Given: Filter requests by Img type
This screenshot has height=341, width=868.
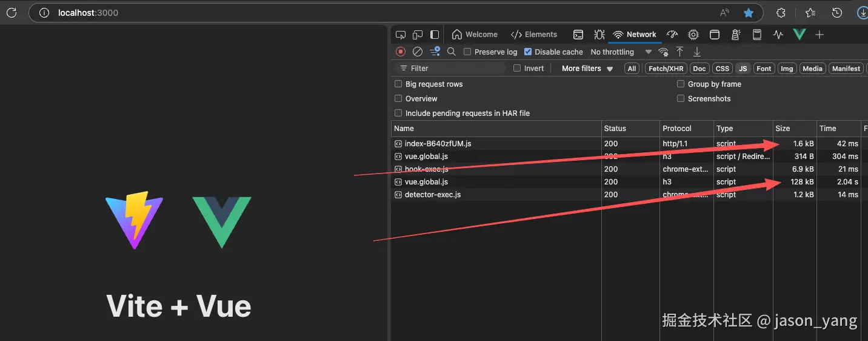Looking at the screenshot, I should point(787,69).
